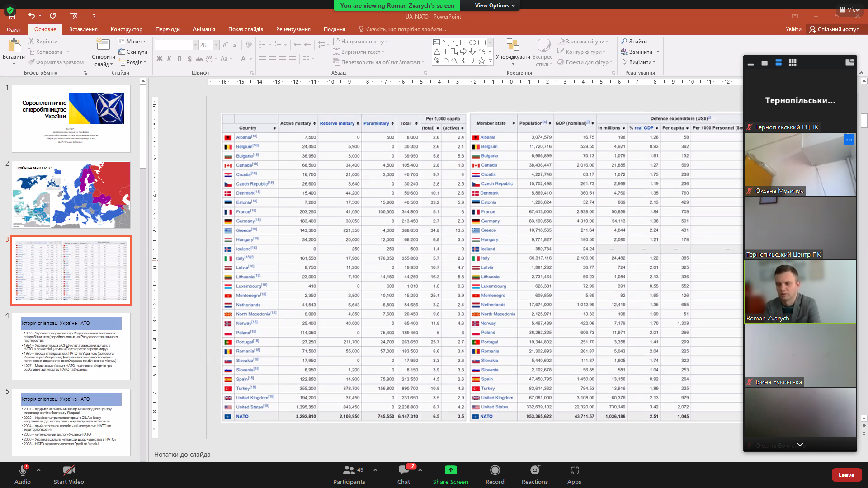
Task: Switch to Переходи ribbon tab
Action: [167, 29]
